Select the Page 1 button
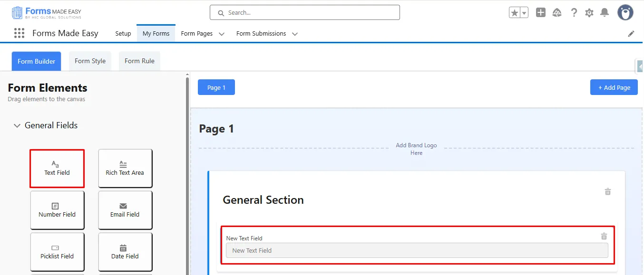644x275 pixels. pyautogui.click(x=216, y=87)
